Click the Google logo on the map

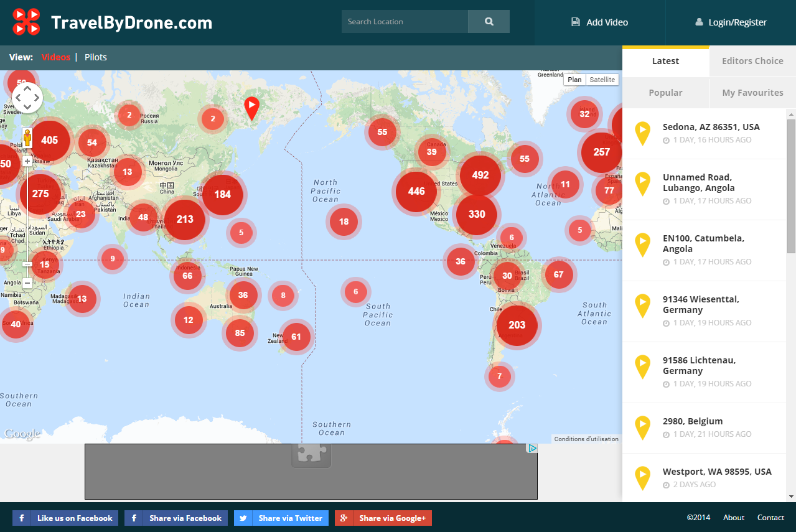click(x=22, y=433)
